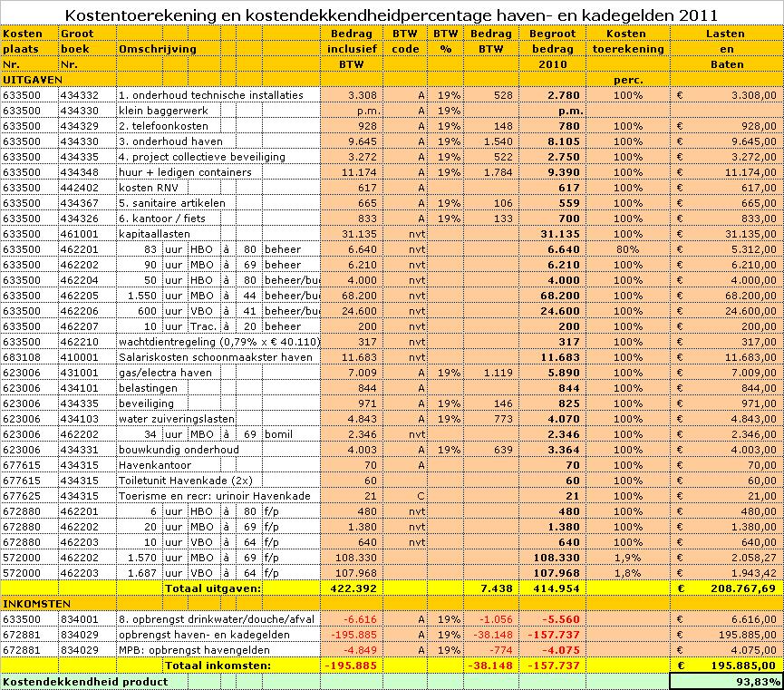Image resolution: width=784 pixels, height=690 pixels.
Task: Select the 'Totaal inkomsten:' label
Action: (x=218, y=666)
